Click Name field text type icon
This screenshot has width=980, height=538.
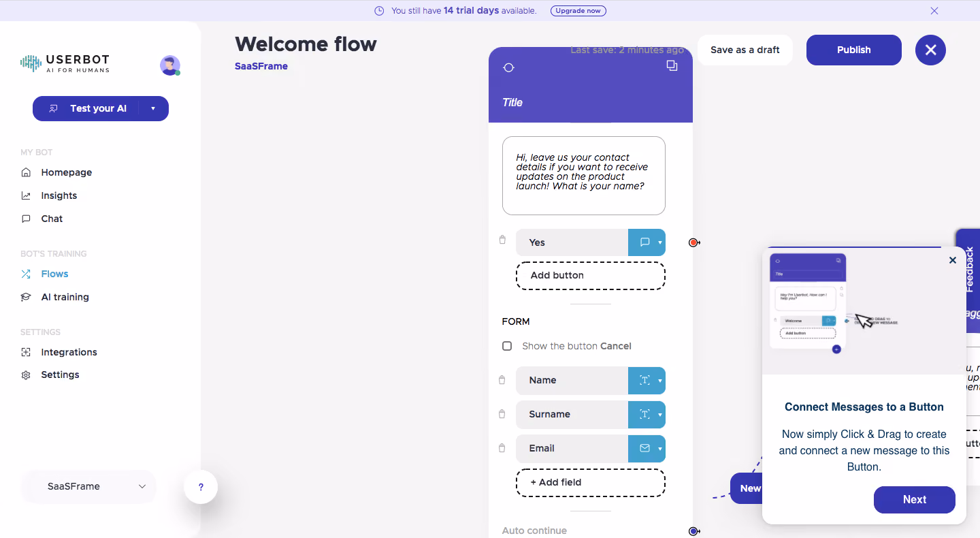coord(644,381)
